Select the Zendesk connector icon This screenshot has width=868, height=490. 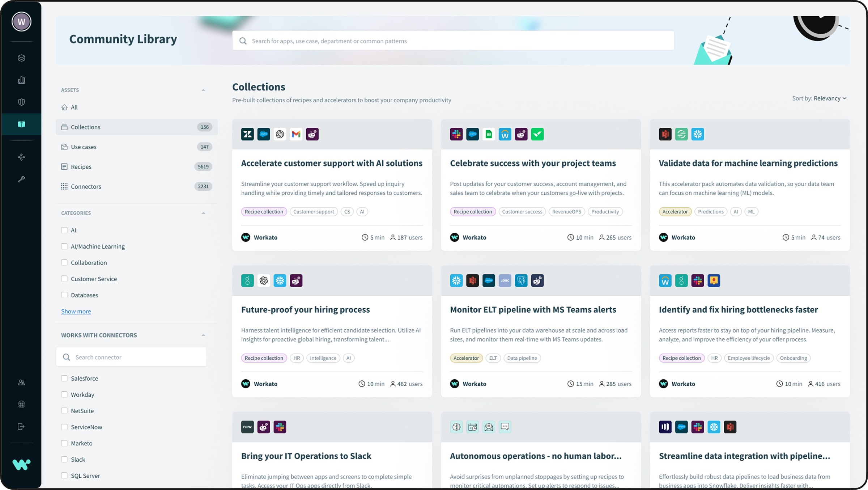(247, 134)
